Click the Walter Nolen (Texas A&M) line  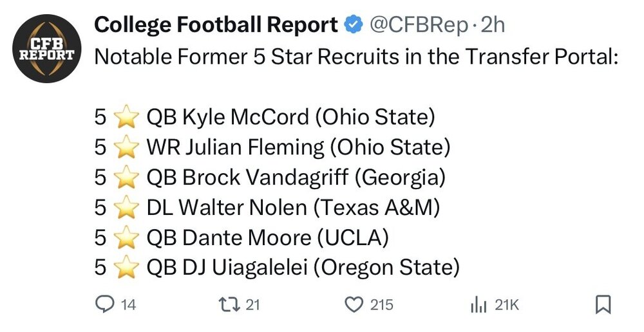pos(267,208)
